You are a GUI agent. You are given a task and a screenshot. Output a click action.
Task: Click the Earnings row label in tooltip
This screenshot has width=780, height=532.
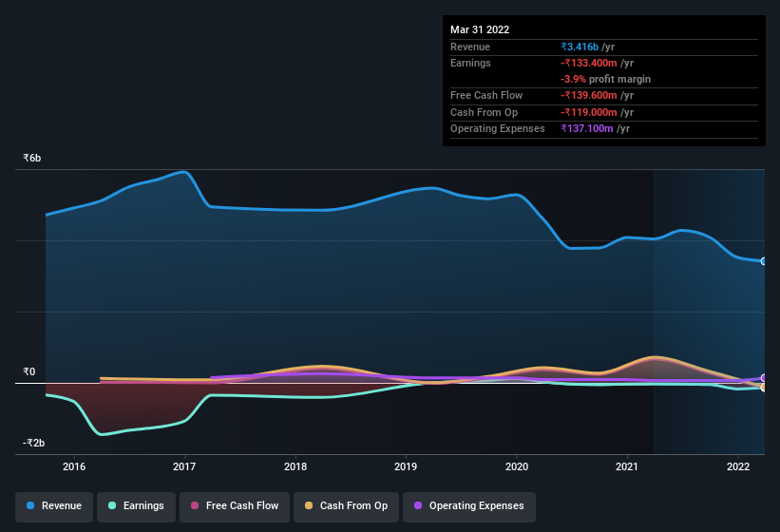pos(470,63)
